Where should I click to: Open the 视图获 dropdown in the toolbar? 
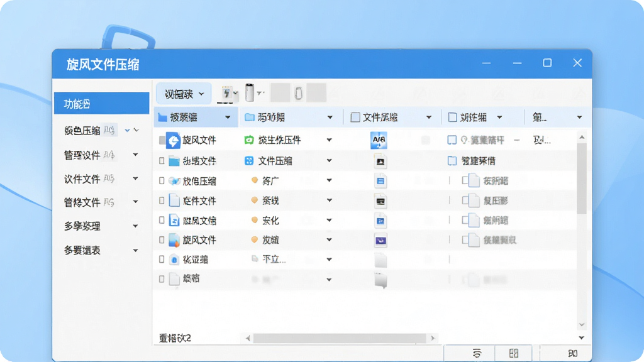184,94
